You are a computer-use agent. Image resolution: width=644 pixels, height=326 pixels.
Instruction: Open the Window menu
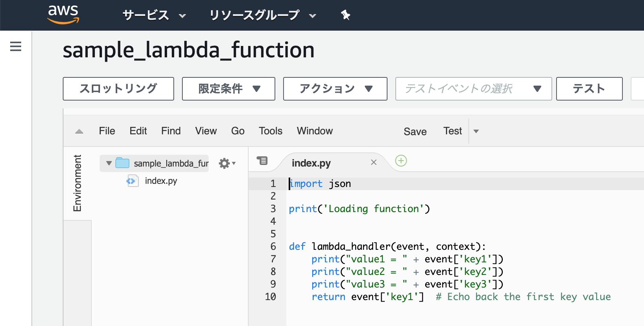(x=315, y=131)
